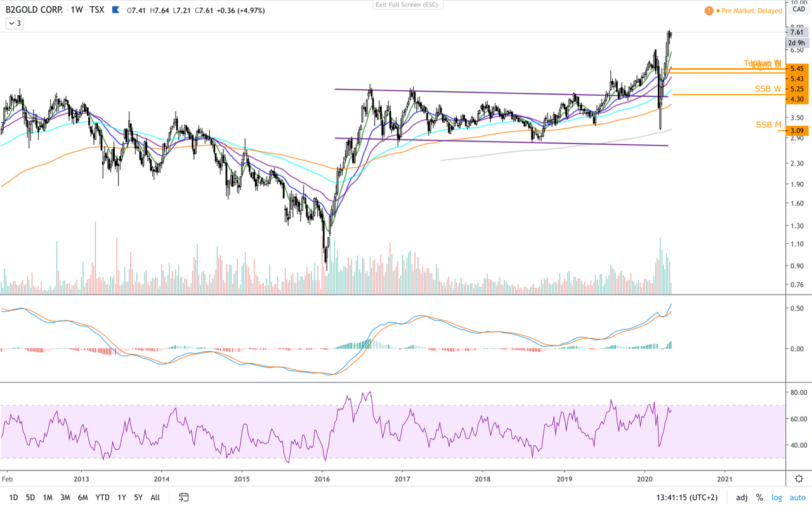Open the timezone menu showing UTC+2
Screen dimensions: 812x508
[688, 497]
